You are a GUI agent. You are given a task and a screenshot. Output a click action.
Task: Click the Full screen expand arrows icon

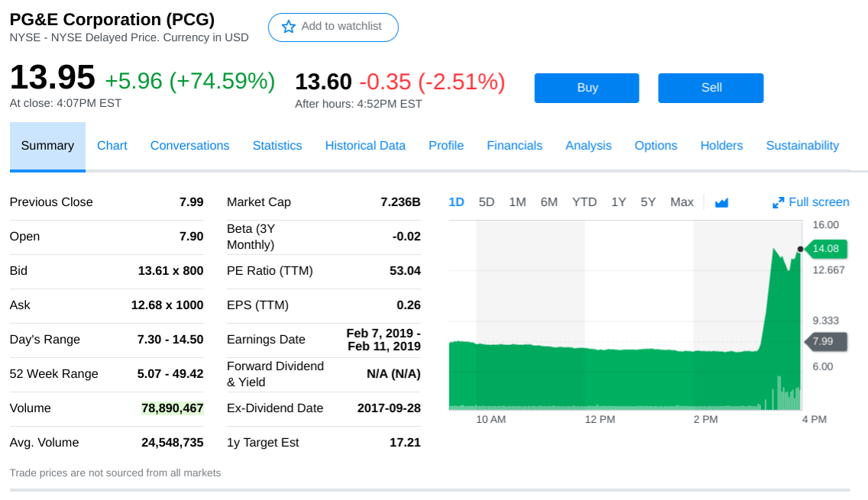779,202
